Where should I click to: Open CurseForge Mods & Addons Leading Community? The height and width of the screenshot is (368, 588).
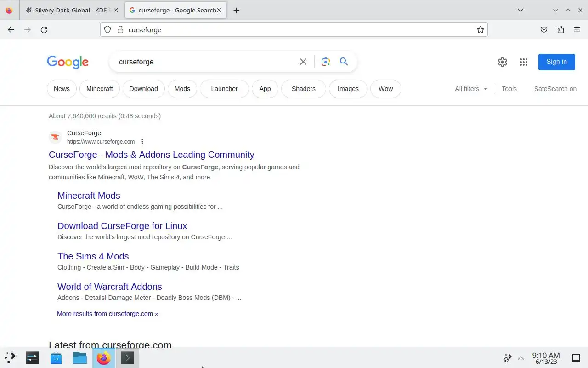(152, 155)
